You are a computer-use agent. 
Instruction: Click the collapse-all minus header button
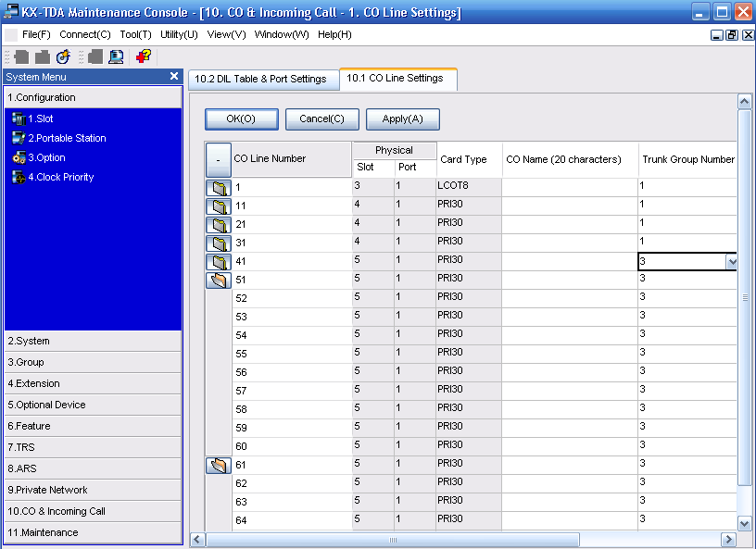219,159
